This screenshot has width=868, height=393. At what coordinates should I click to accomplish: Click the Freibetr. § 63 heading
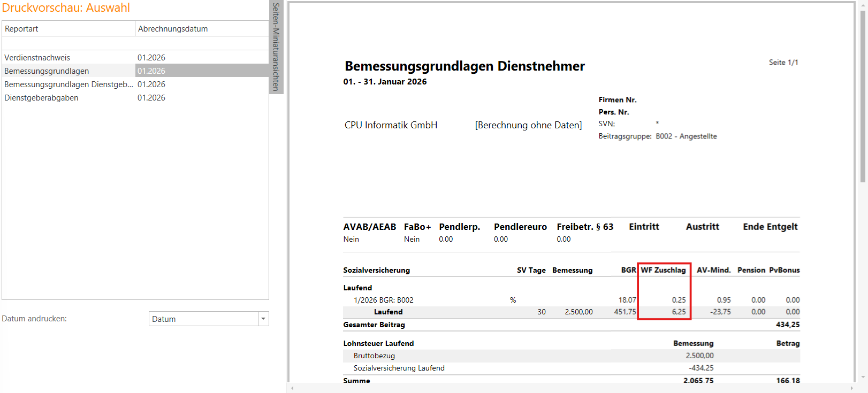[x=585, y=227]
